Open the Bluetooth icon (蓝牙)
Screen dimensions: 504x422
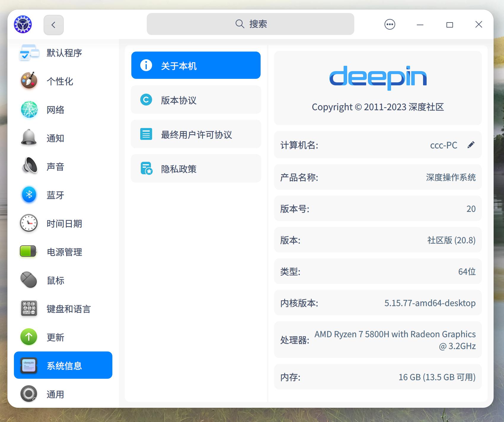[x=29, y=194]
